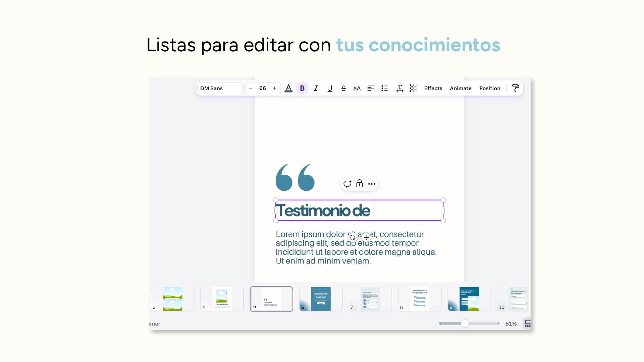Select page 7 thumbnail
Viewport: 644px width, 362px height.
tap(370, 299)
